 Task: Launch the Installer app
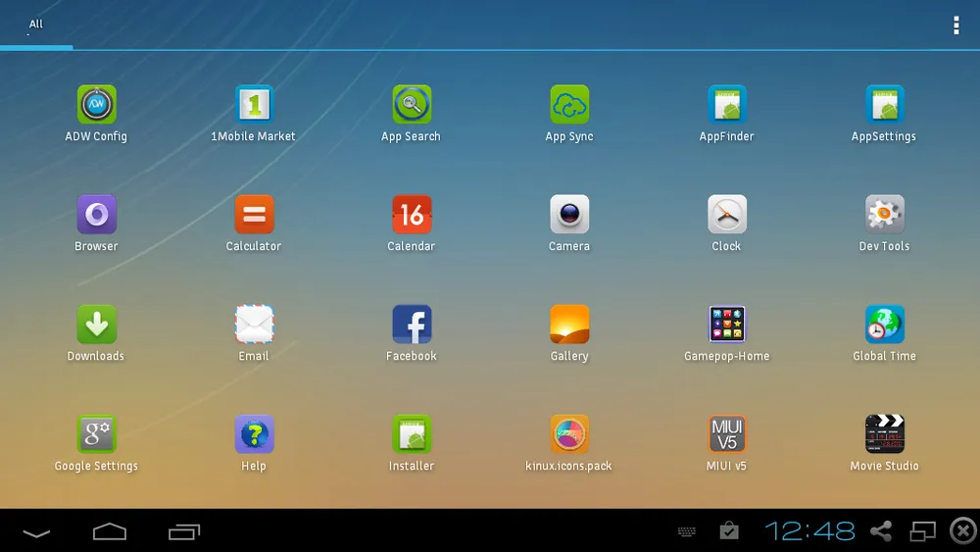tap(412, 434)
